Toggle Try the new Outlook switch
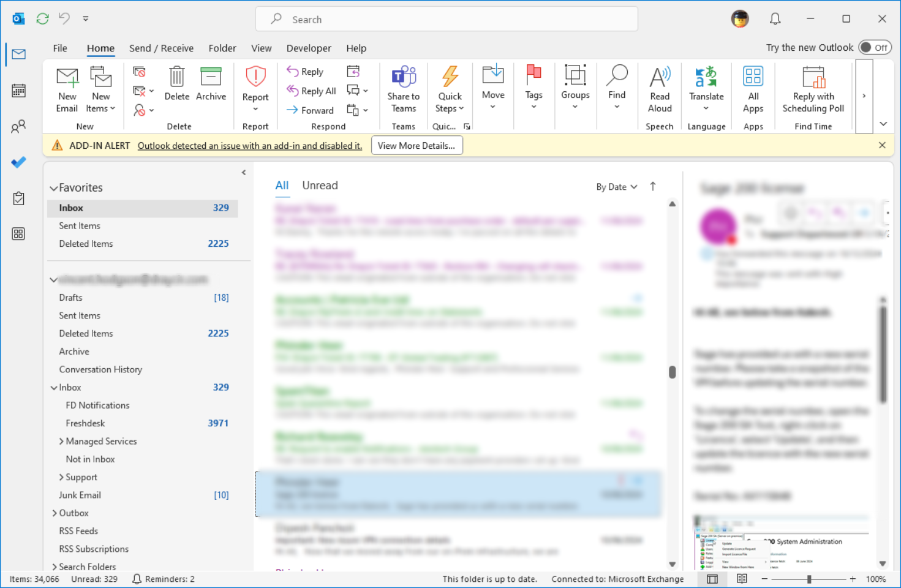Screen dimensions: 901x588 point(875,47)
